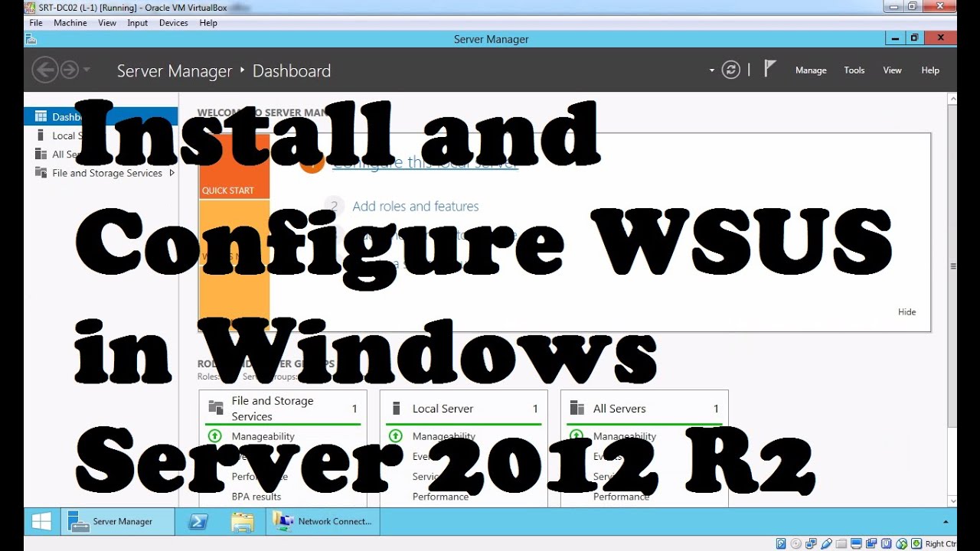Open Performance in All Servers tile
This screenshot has height=551, width=980.
[x=621, y=497]
